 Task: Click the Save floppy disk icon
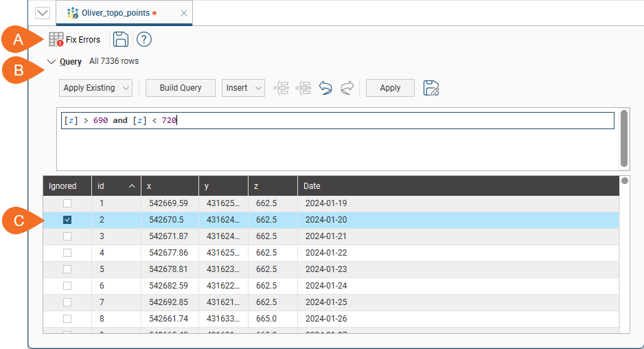(121, 39)
